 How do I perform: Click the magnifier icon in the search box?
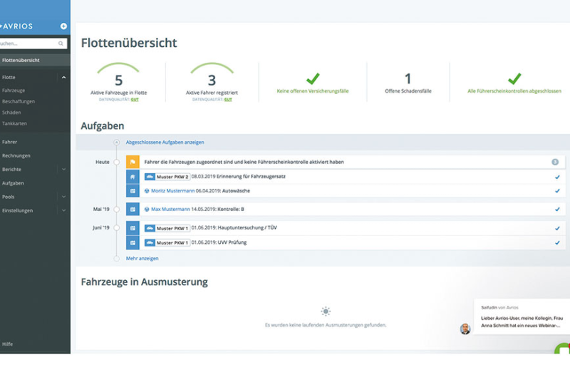click(x=61, y=43)
